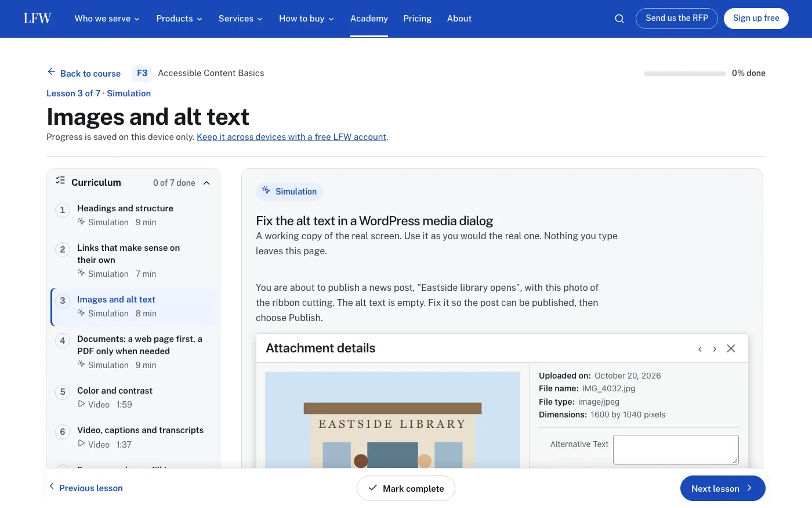Open lesson Documents: a web page first
Viewport: 812px width, 508px height.
point(133,352)
